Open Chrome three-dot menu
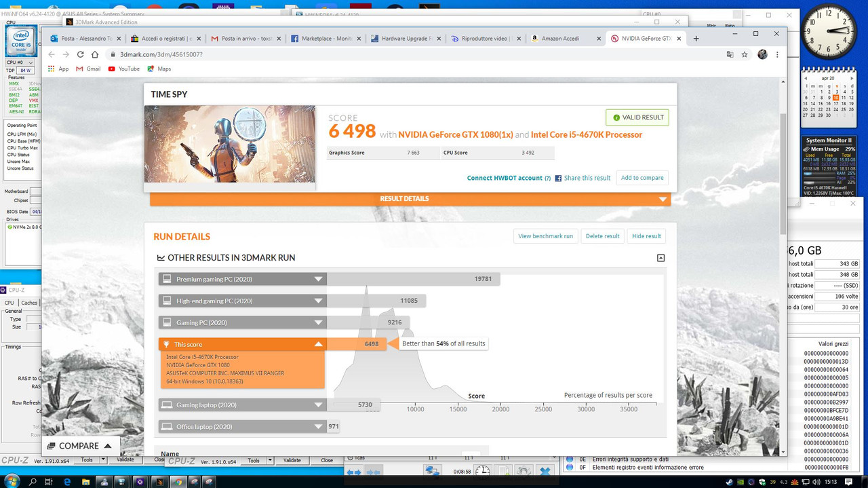868x488 pixels. [777, 54]
